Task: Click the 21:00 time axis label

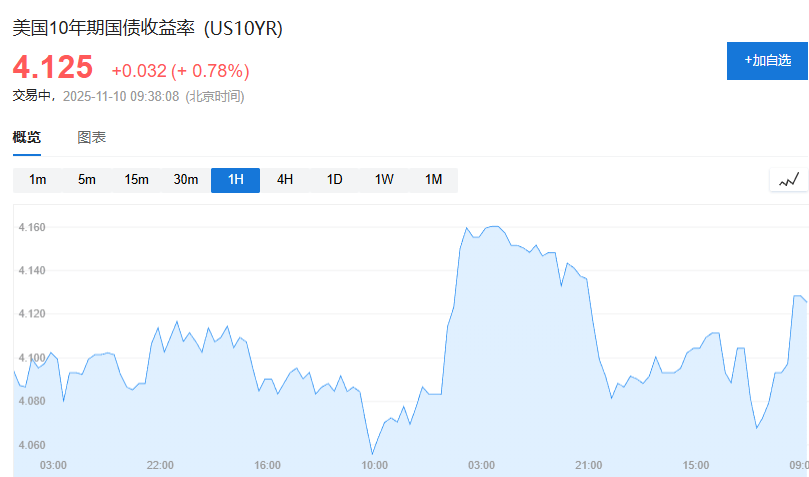Action: pyautogui.click(x=588, y=465)
